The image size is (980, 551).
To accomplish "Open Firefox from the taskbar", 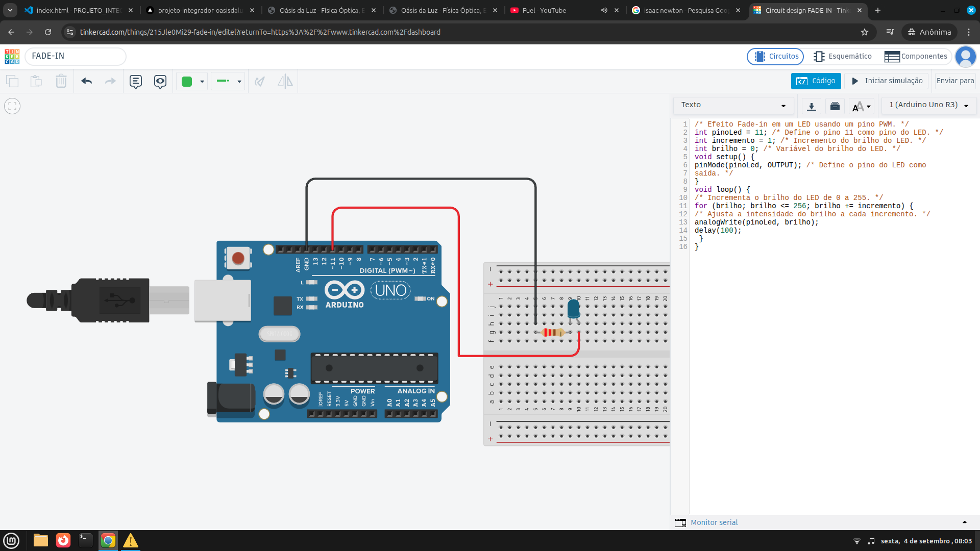I will (63, 540).
